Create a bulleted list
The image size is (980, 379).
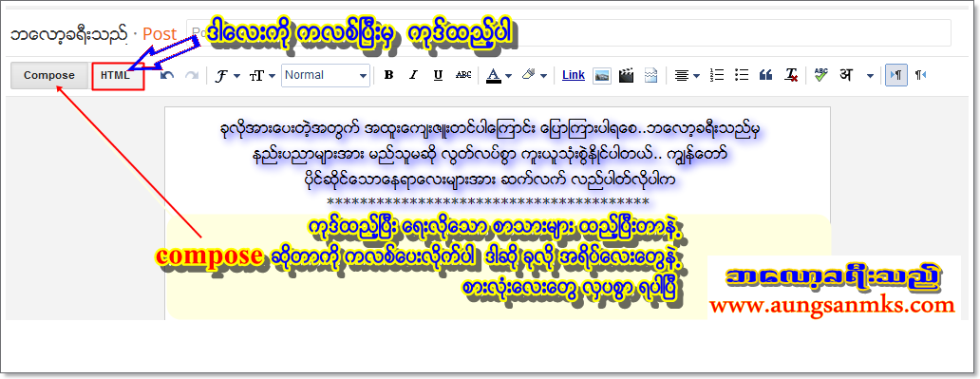[x=742, y=75]
